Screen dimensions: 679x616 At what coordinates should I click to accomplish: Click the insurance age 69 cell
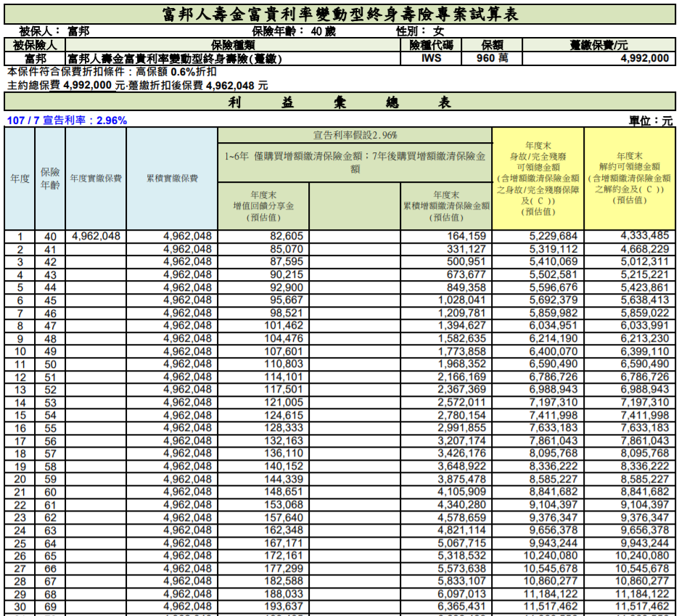point(50,607)
